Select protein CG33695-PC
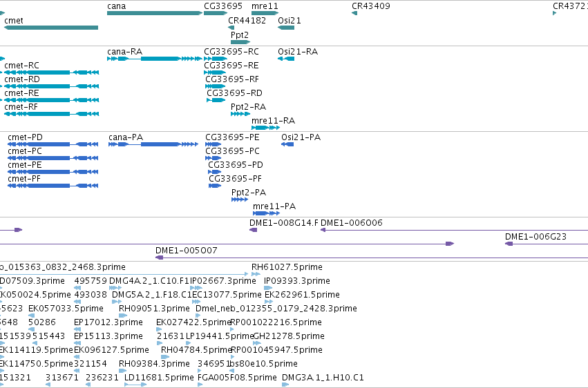The width and height of the screenshot is (588, 388). (x=213, y=158)
